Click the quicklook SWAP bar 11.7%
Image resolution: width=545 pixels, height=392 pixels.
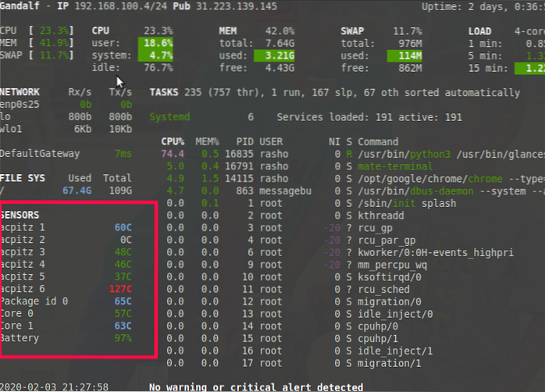[54, 55]
